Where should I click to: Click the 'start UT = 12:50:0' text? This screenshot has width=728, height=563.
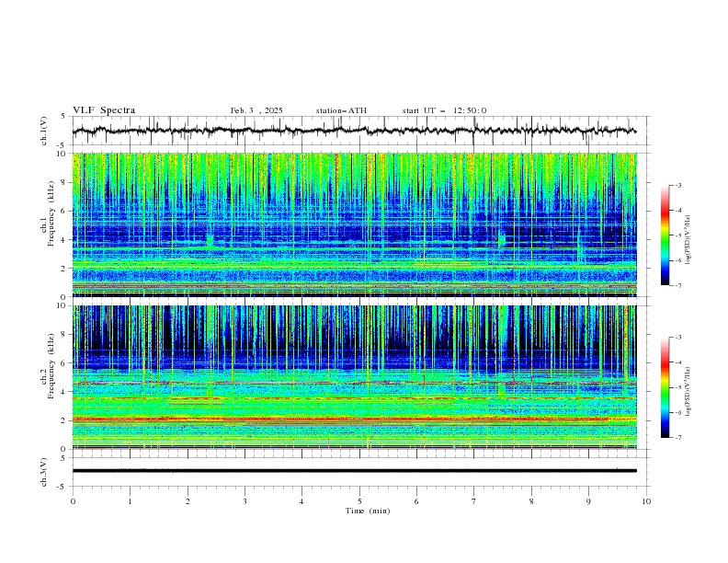444,110
